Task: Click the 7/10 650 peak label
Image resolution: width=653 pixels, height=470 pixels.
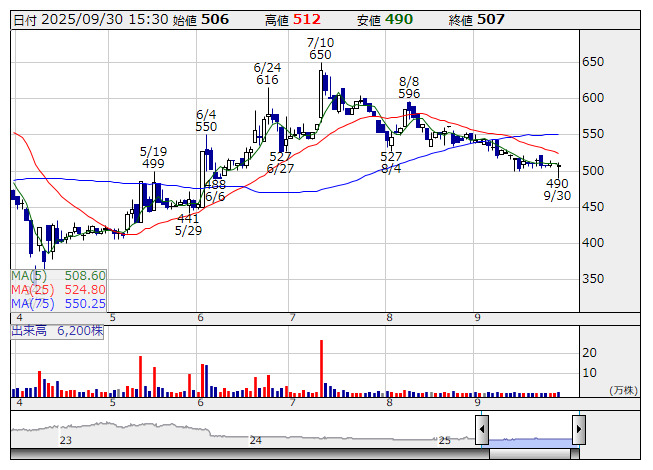Action: [x=320, y=49]
